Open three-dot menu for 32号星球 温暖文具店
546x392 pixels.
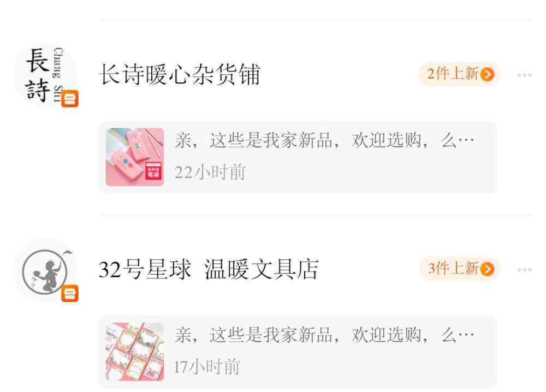[x=524, y=270]
